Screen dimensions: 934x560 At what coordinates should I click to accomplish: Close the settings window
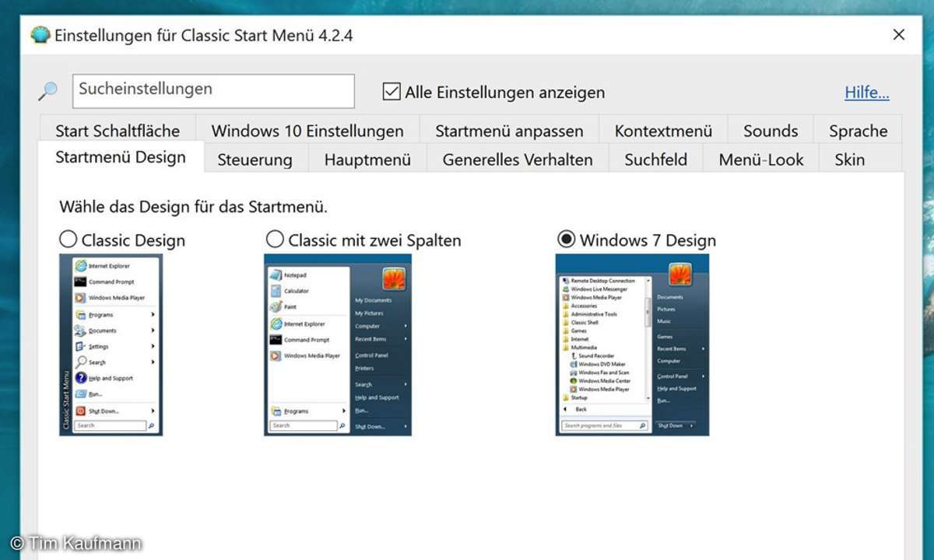[899, 35]
